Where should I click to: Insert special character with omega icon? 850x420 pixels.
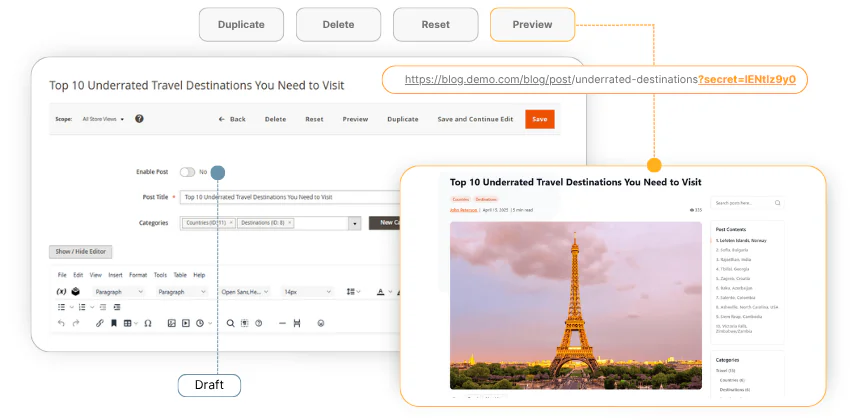pyautogui.click(x=148, y=323)
